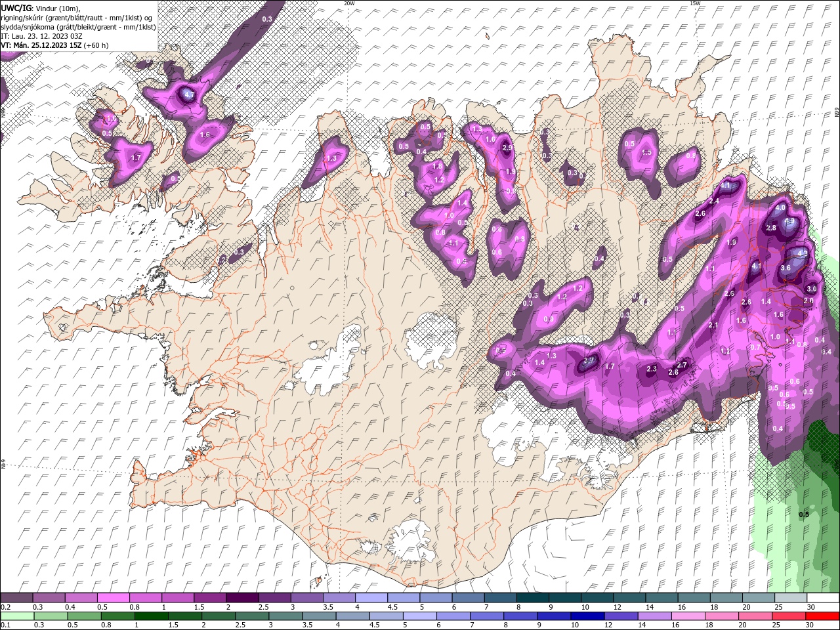The image size is (840, 630).
Task: Pick the bright red 30 rain swatch
Action: point(822,616)
